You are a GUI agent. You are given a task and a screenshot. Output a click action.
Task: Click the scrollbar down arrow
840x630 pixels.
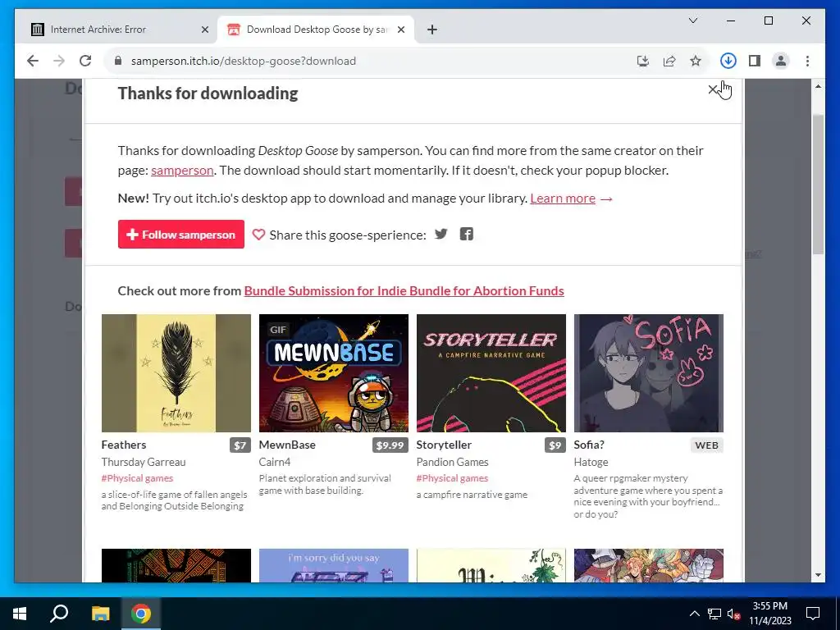(x=818, y=575)
